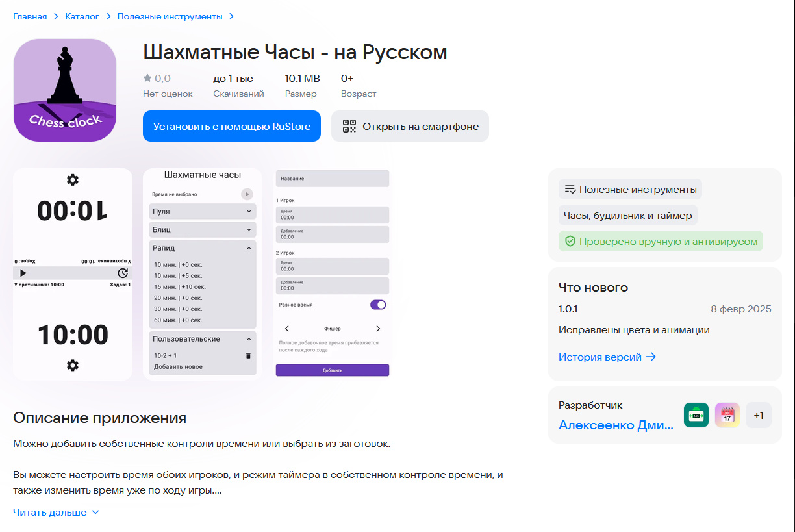Image resolution: width=795 pixels, height=532 pixels.
Task: Open developer Алексеенко Дми... profile
Action: [x=616, y=425]
